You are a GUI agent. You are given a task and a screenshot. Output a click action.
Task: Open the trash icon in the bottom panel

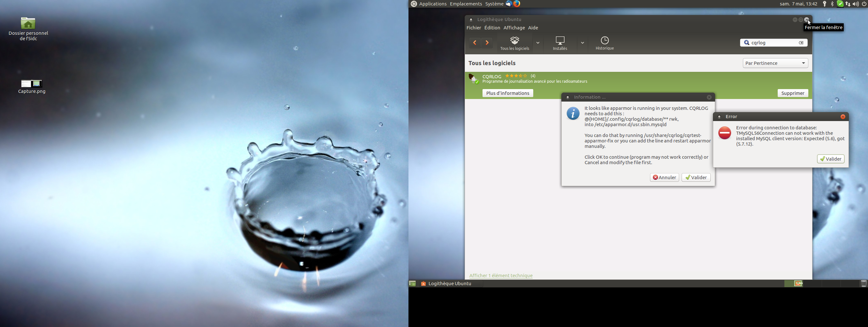(x=864, y=284)
